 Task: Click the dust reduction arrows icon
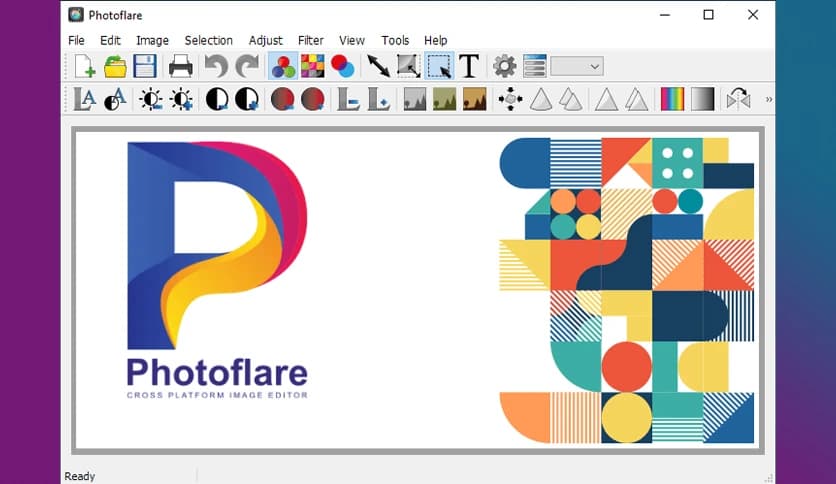click(510, 99)
